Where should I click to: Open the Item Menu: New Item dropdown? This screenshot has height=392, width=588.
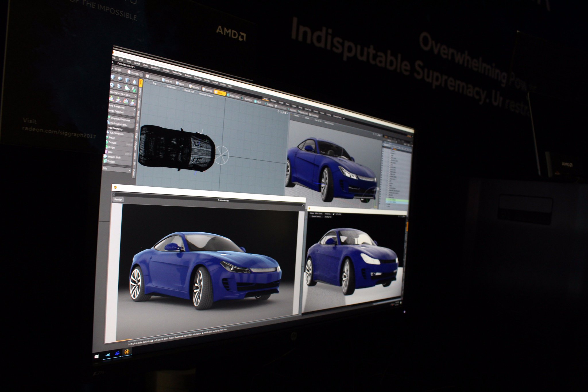click(123, 94)
